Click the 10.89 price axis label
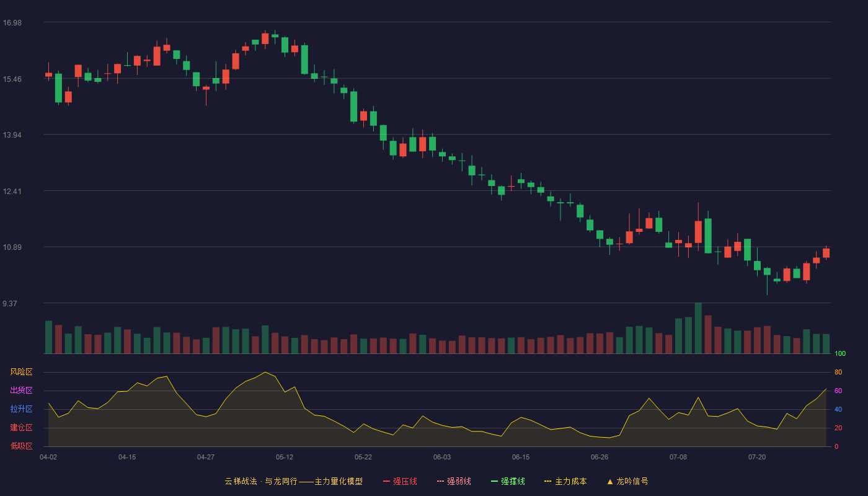868x496 pixels. click(12, 247)
